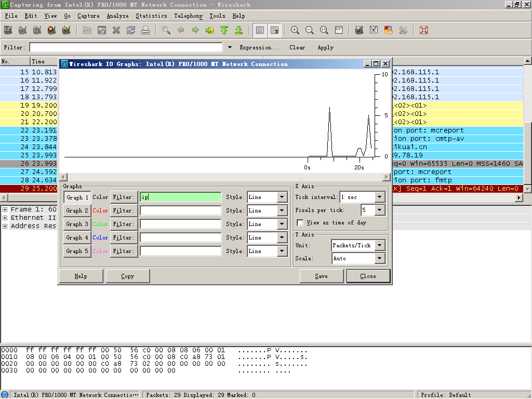Viewport: 532px width, 399px height.
Task: Enable View as time of day
Action: (x=300, y=222)
